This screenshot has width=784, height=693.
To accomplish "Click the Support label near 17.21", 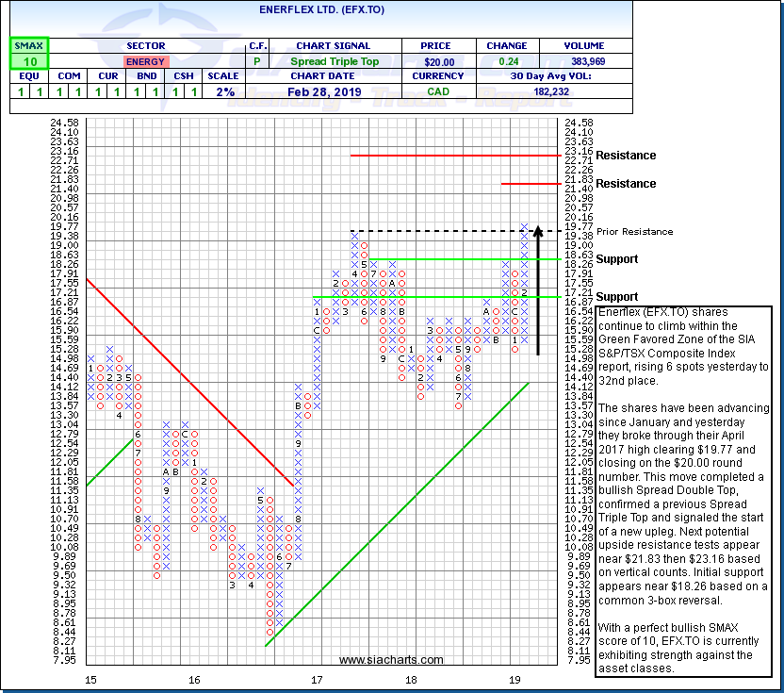I will pyautogui.click(x=616, y=297).
